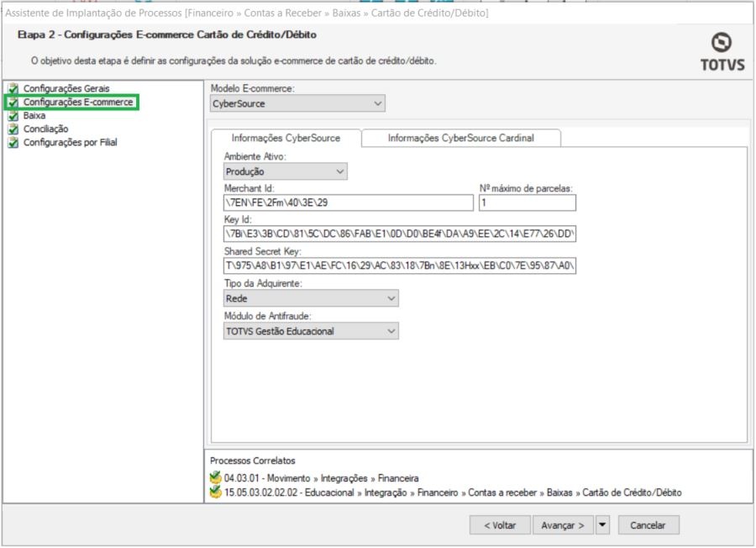The height and width of the screenshot is (548, 756).
Task: Open the Conciliação step
Action: click(x=46, y=129)
